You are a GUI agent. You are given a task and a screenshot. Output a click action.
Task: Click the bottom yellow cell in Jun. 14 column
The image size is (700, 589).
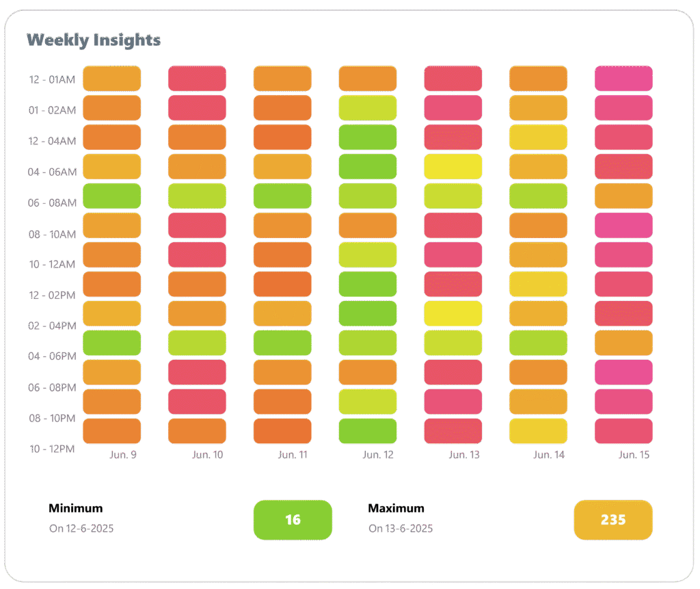pos(538,431)
